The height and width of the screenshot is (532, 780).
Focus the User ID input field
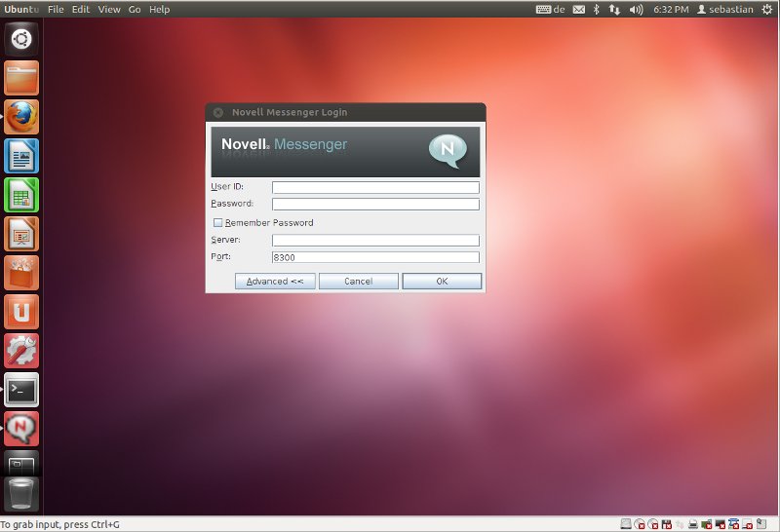pyautogui.click(x=375, y=187)
